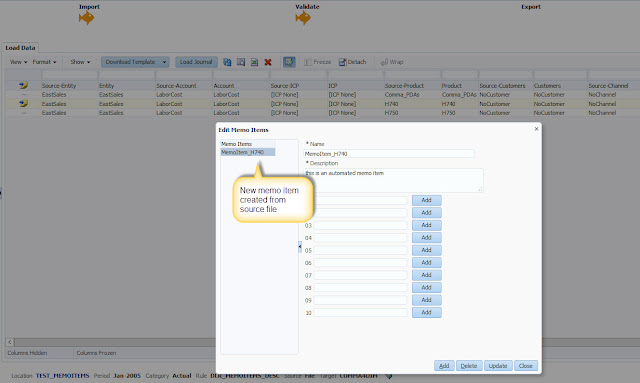
Task: Click the attachment field numbered 10
Action: tap(360, 313)
